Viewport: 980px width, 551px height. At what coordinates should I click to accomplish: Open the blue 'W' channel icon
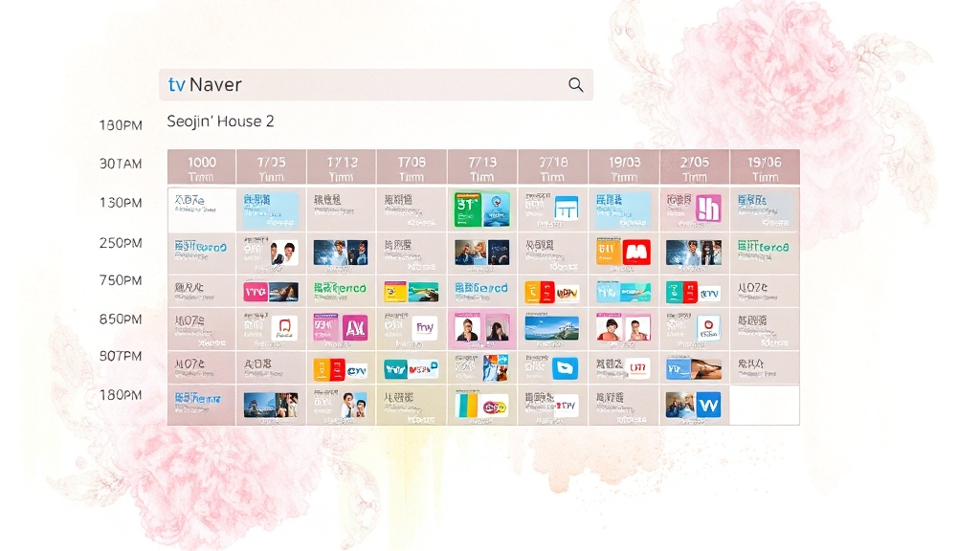coord(707,405)
